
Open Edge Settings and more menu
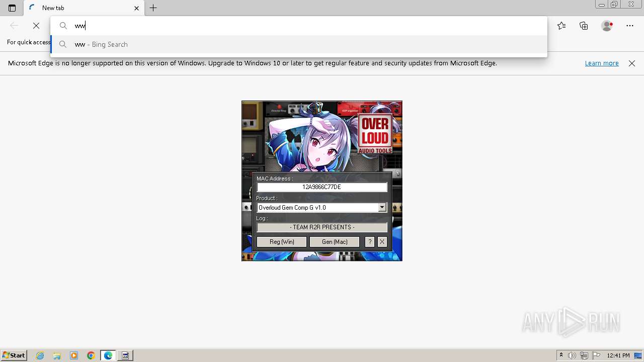[x=630, y=26]
